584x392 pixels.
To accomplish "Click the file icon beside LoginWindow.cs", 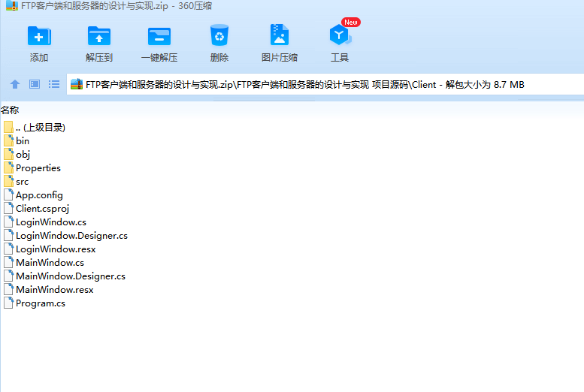I will click(8, 222).
